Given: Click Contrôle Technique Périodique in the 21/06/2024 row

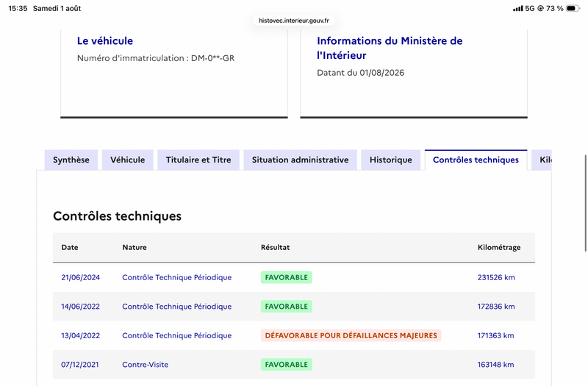Looking at the screenshot, I should 176,278.
